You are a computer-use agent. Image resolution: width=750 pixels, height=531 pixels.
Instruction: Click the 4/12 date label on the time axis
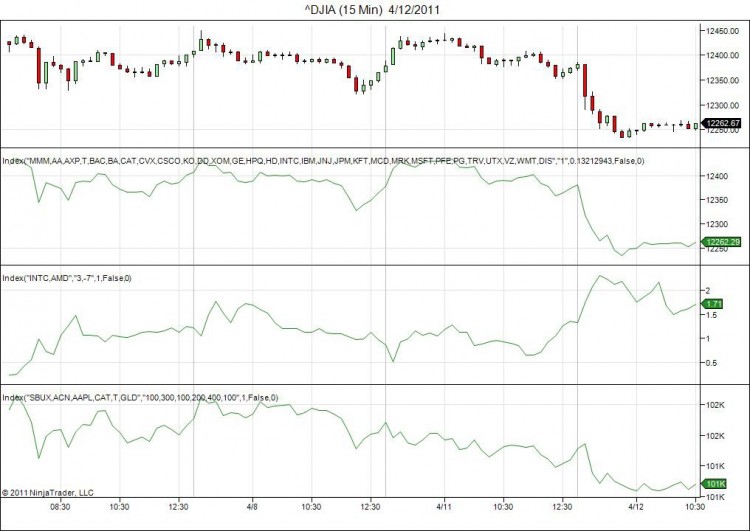[636, 507]
